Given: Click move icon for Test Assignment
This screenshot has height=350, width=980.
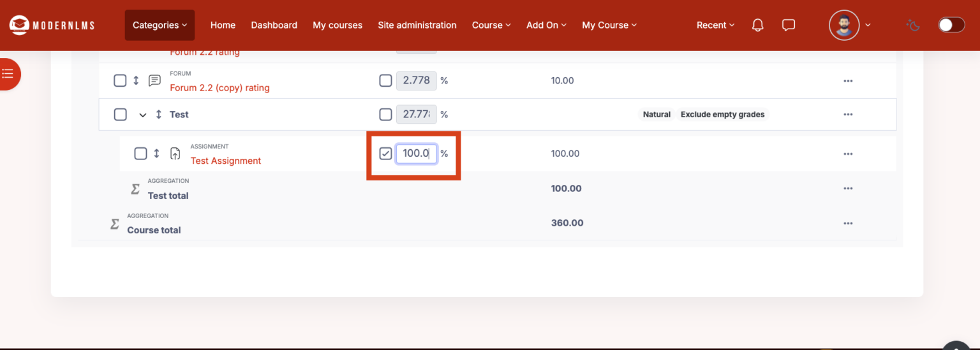Looking at the screenshot, I should pos(156,154).
